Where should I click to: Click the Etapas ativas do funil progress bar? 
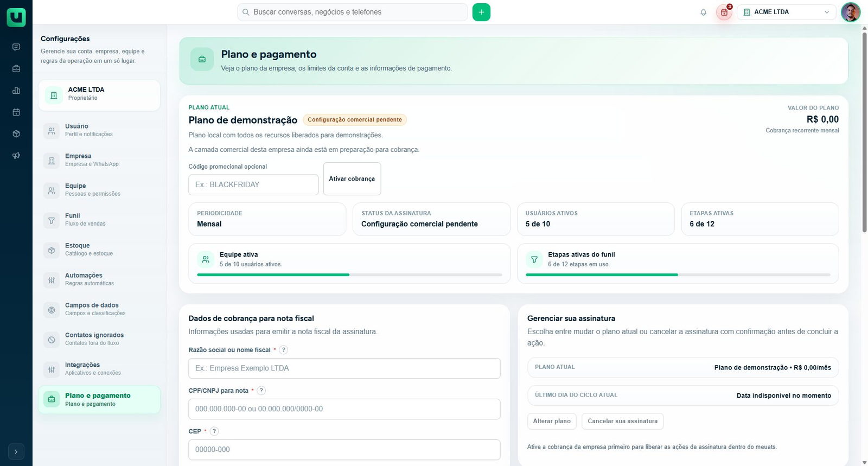tap(678, 275)
